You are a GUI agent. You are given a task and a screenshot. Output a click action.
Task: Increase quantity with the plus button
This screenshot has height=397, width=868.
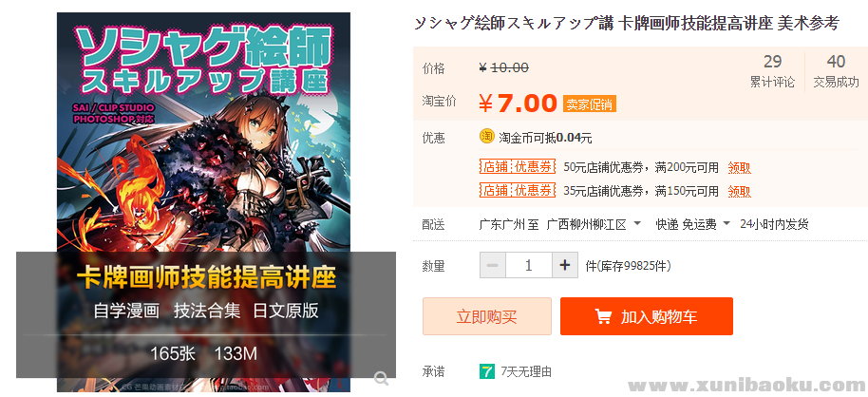click(565, 265)
